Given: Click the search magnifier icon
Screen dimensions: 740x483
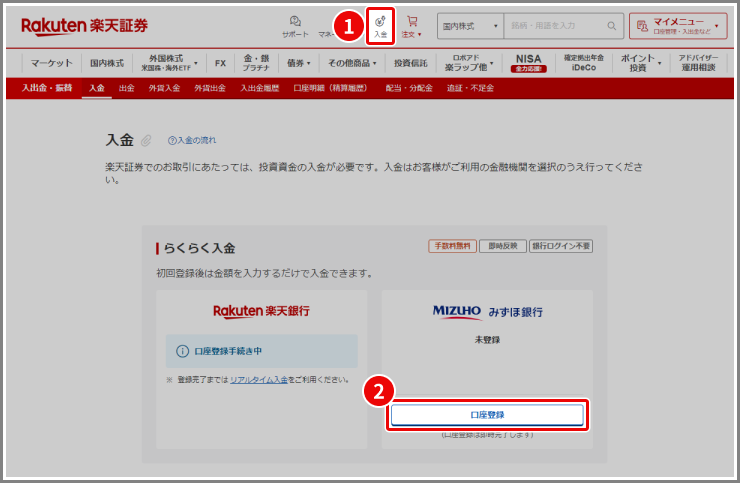Looking at the screenshot, I should coord(612,26).
